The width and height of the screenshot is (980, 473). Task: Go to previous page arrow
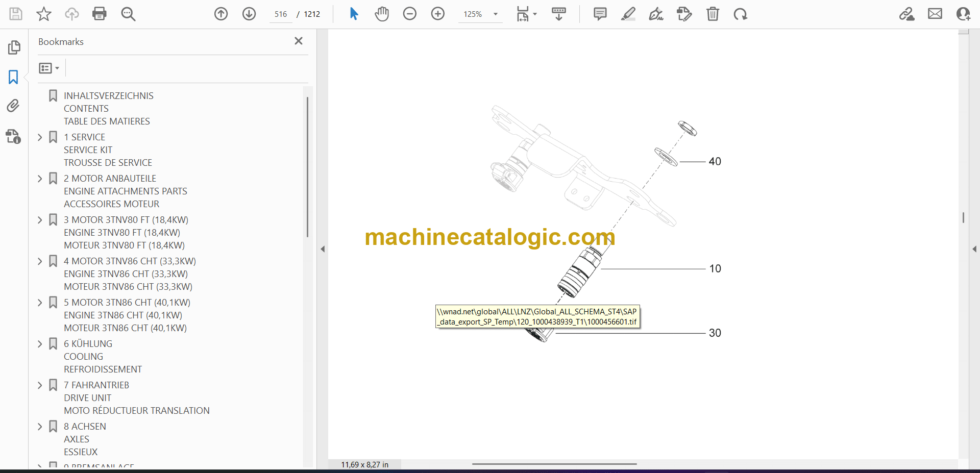point(220,14)
